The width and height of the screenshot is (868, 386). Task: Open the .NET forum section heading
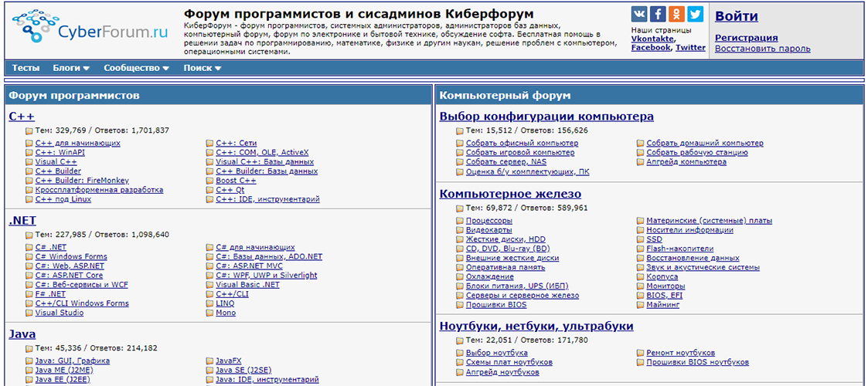[22, 220]
